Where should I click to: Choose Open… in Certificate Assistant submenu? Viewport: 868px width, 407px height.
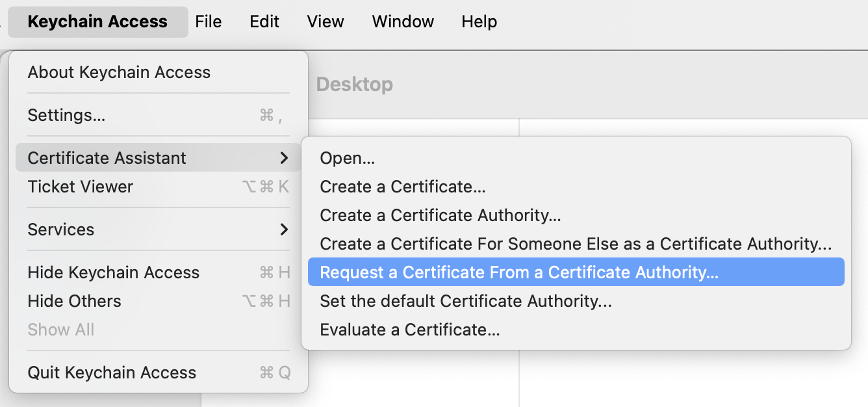click(x=576, y=158)
